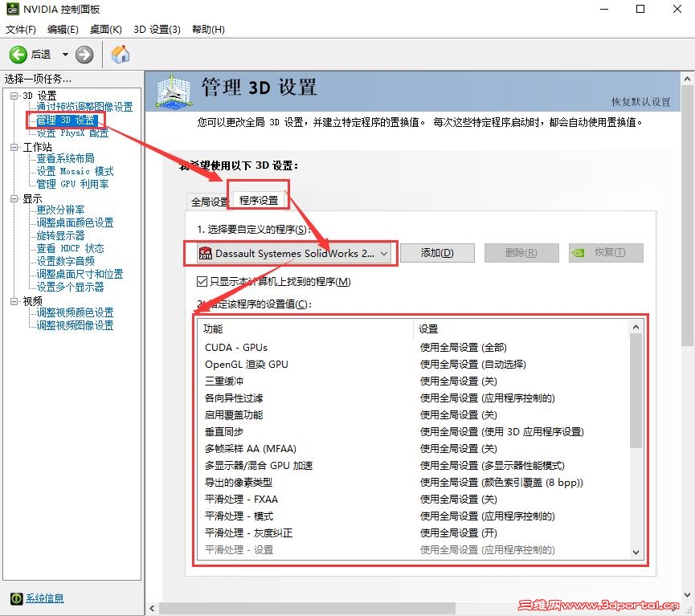Select 查看 HDCP 状态 in the tree
This screenshot has height=616, width=695.
[x=70, y=249]
